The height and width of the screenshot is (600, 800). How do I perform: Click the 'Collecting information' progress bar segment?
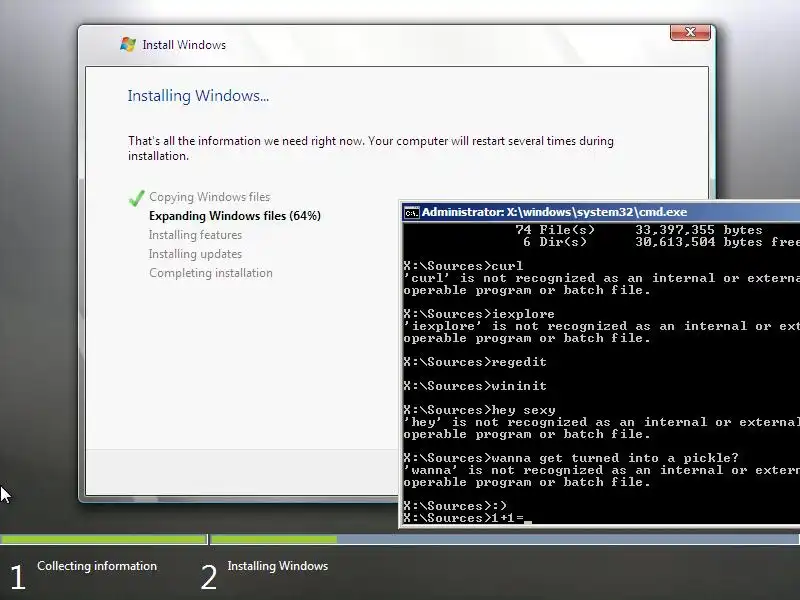click(x=104, y=539)
